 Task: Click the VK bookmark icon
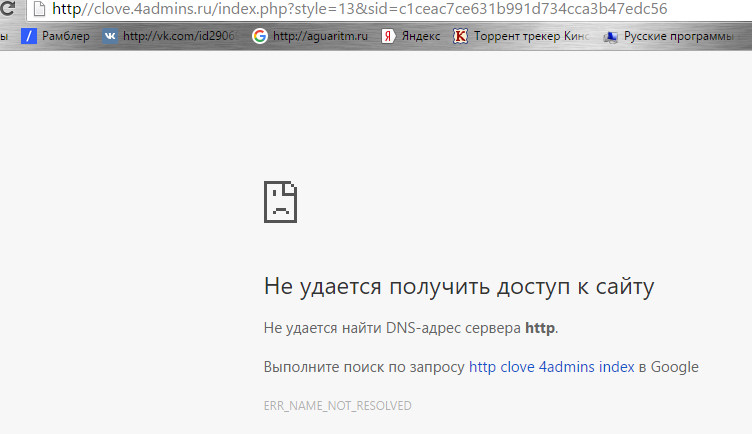109,37
